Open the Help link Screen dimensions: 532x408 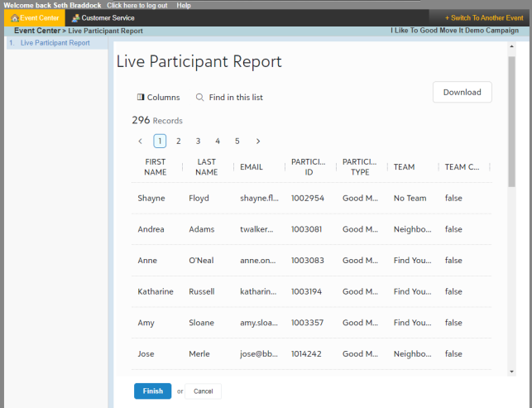184,6
